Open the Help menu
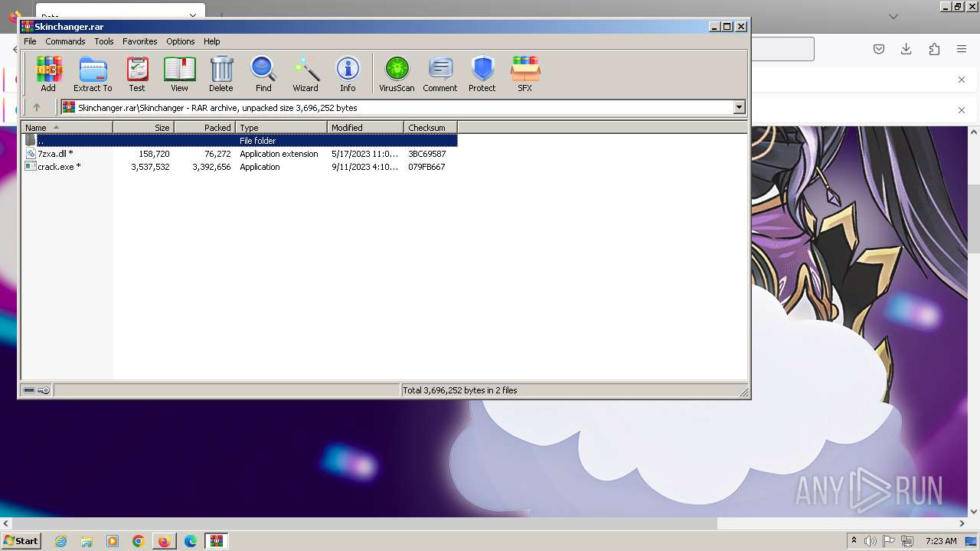 (212, 41)
